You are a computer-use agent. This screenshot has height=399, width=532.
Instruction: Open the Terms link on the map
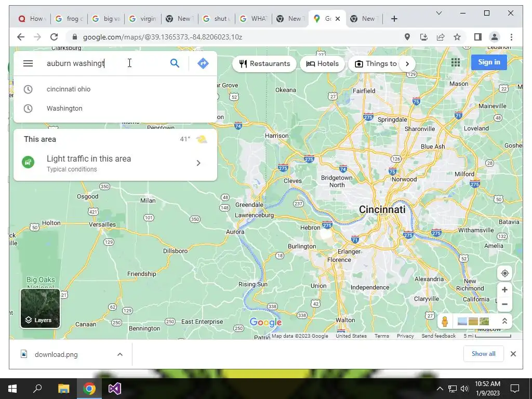[382, 336]
